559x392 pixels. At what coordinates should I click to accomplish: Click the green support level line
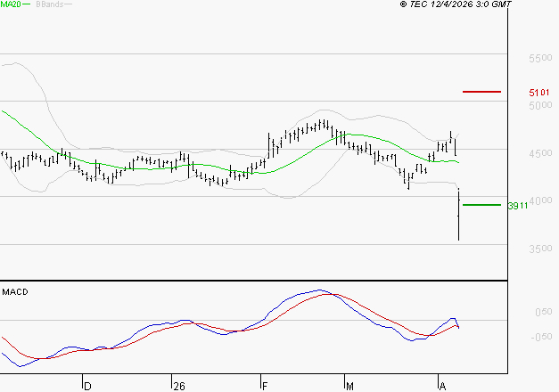481,205
